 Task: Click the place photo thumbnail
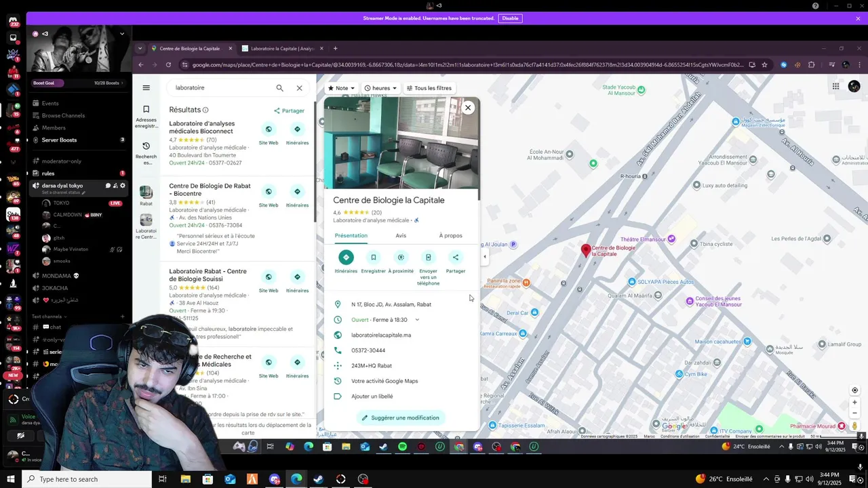(401, 143)
